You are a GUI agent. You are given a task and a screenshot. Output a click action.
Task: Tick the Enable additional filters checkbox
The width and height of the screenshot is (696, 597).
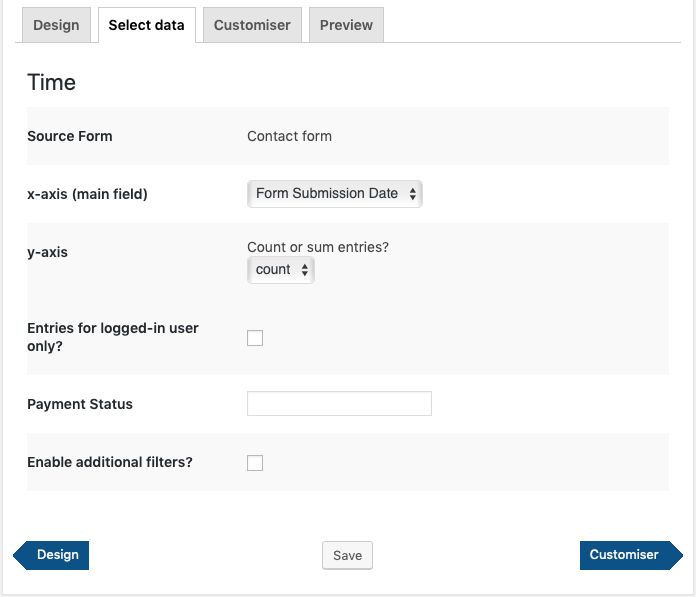[x=255, y=463]
